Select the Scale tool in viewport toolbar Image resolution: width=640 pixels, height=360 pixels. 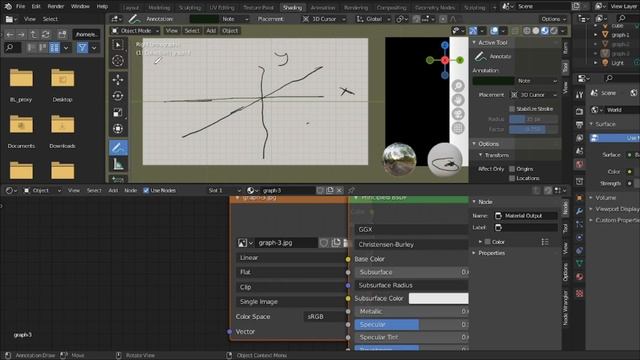(x=118, y=112)
